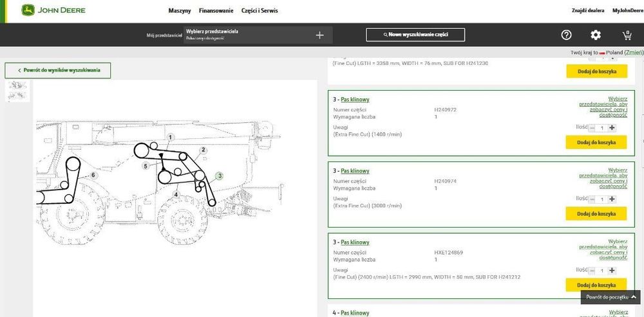Viewport: 644px width, 317px height.
Task: Add the SUB FOR H241230 part to cart
Action: click(596, 71)
